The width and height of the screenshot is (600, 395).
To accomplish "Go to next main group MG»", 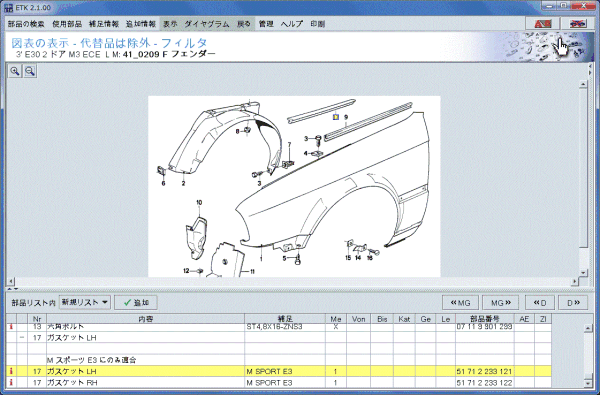I will click(501, 303).
